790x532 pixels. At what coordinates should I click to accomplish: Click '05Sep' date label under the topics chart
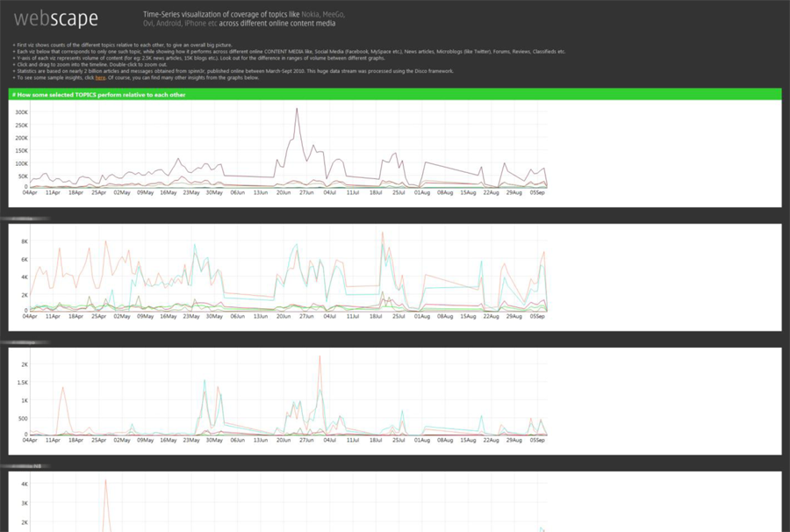[x=537, y=192]
